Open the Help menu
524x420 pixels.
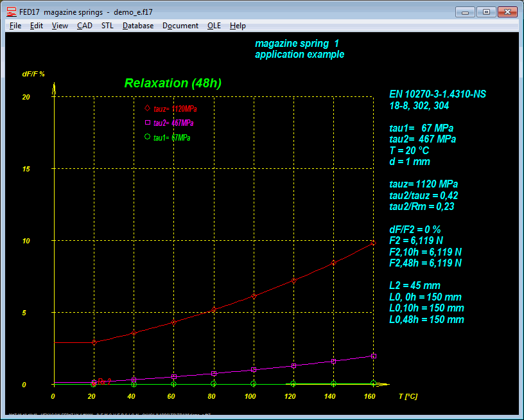click(x=238, y=26)
